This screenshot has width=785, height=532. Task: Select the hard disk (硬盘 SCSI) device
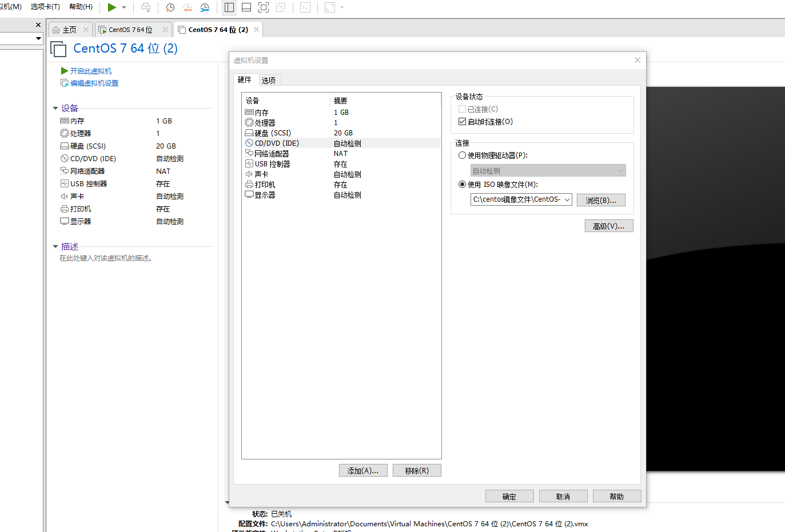click(273, 133)
